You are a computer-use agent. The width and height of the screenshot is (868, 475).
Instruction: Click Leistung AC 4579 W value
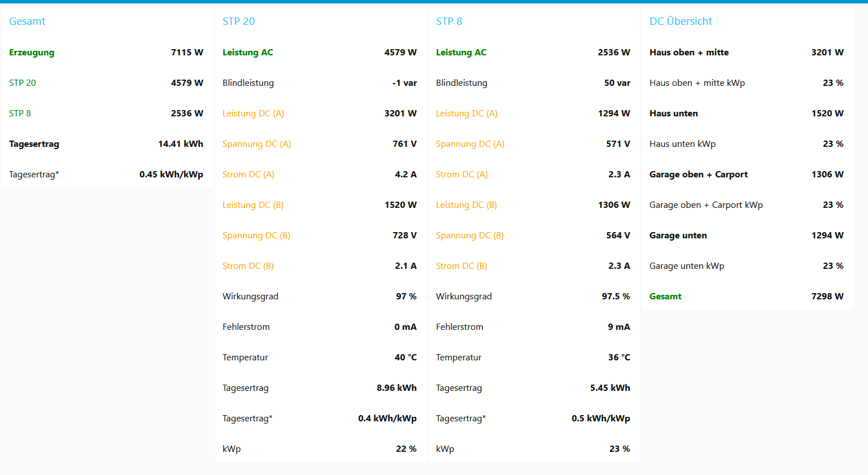[x=400, y=53]
